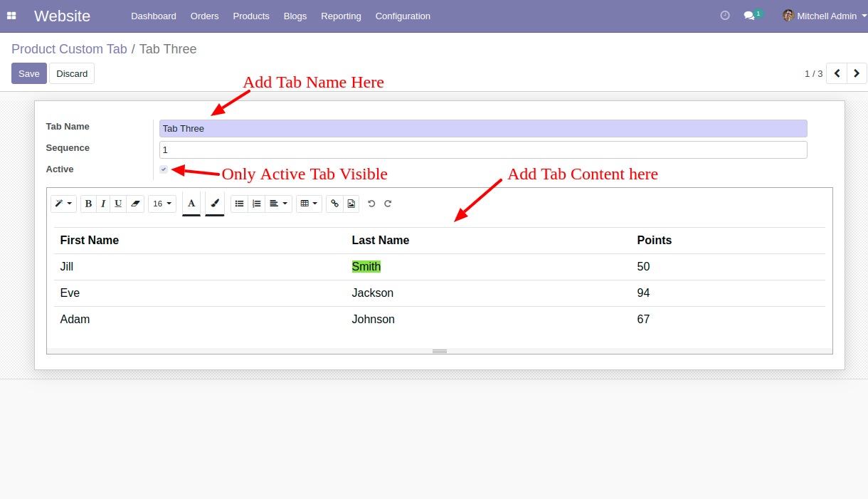Go back to Product Custom Tab breadcrumb
This screenshot has height=499, width=868.
point(69,49)
